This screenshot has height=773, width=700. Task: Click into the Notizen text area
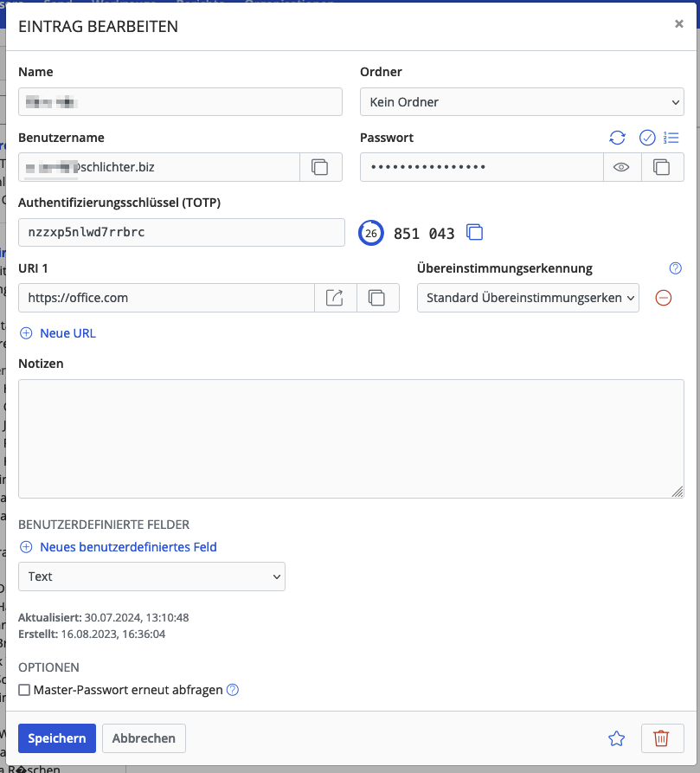(350, 439)
